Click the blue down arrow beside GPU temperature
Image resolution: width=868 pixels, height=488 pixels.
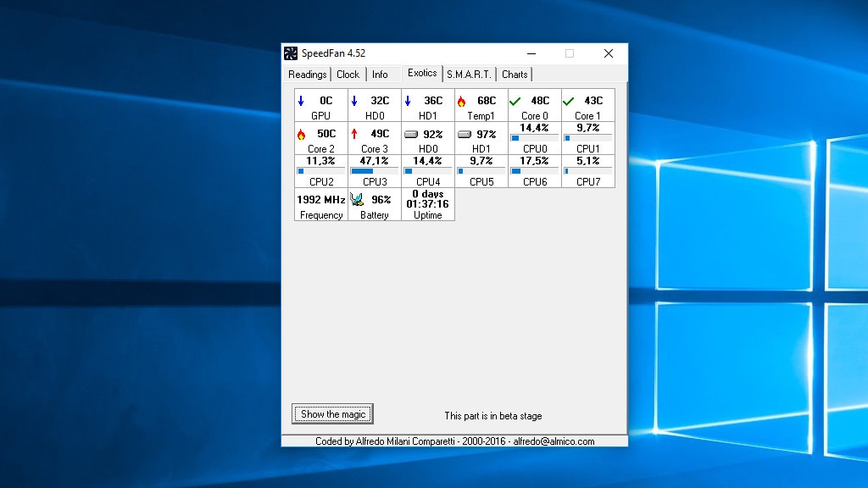point(303,101)
